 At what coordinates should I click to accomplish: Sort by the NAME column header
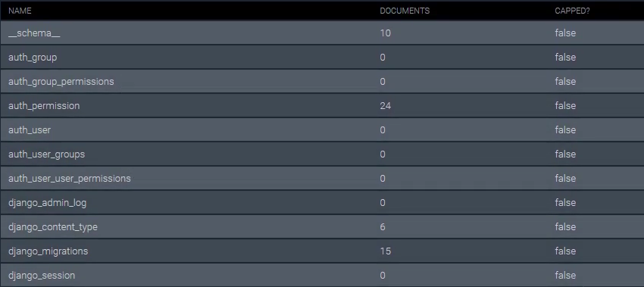[20, 11]
